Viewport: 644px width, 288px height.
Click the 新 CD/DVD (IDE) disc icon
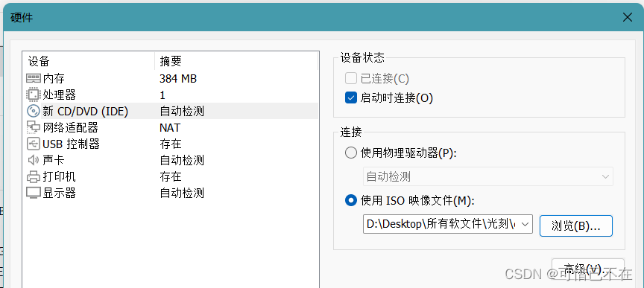(34, 111)
